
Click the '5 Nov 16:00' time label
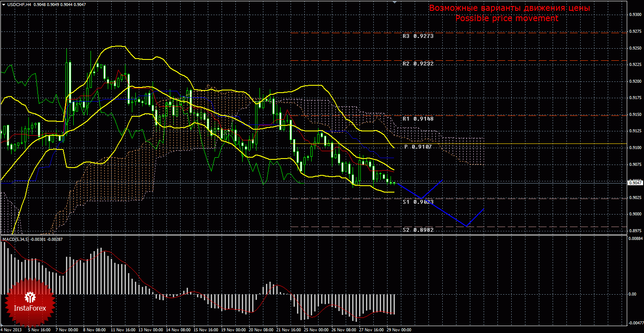pos(38,330)
